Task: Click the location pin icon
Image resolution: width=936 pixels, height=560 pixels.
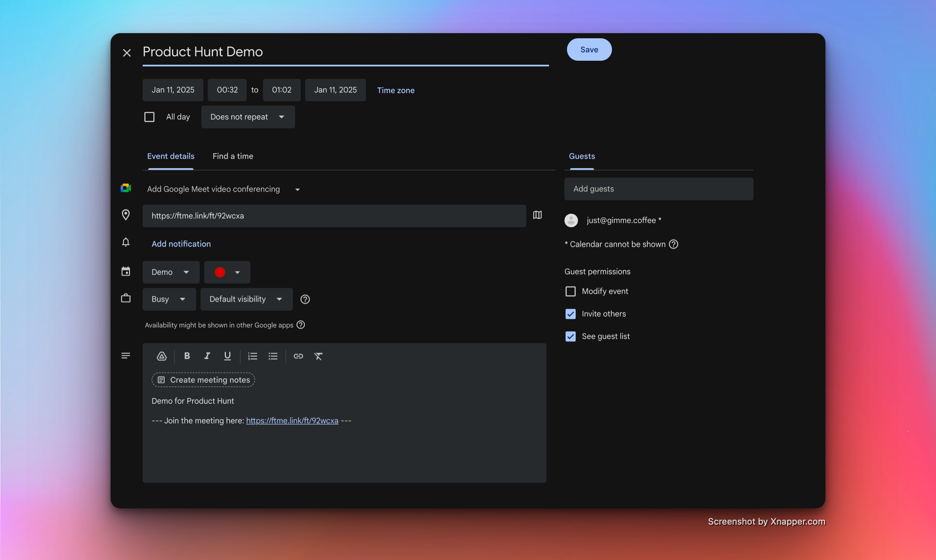Action: pos(126,215)
